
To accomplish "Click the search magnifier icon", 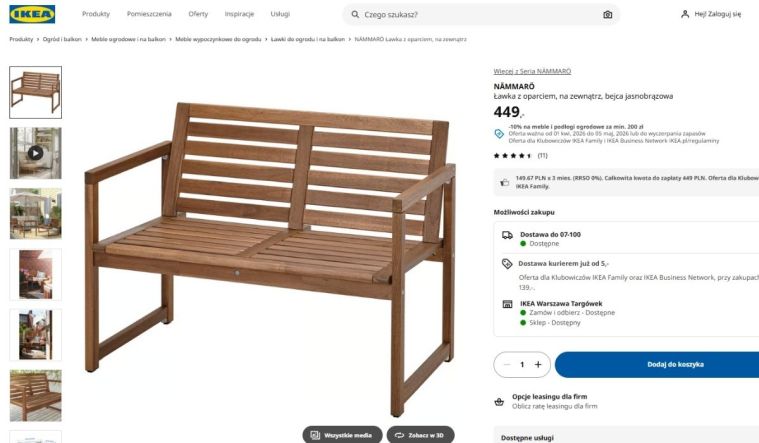I will [x=355, y=15].
